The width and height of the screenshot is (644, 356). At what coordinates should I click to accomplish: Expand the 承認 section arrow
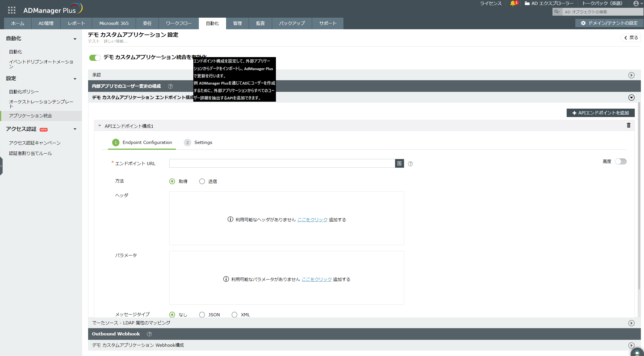[x=631, y=75]
